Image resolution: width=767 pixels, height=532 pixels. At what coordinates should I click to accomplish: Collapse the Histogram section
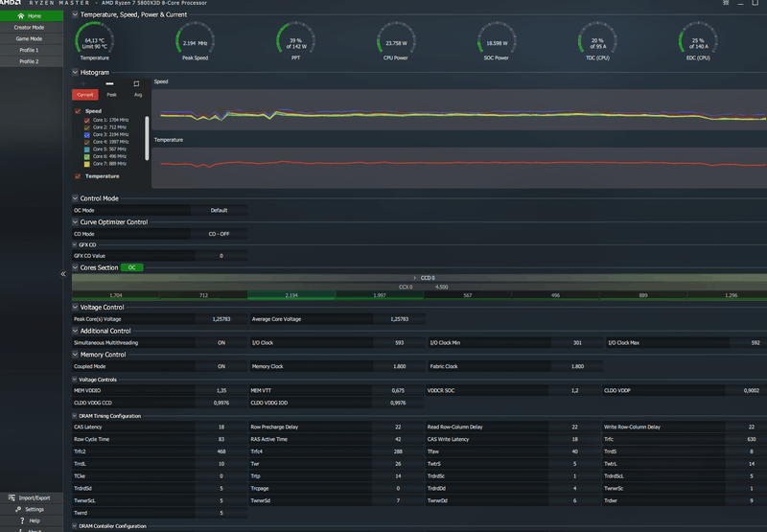76,72
